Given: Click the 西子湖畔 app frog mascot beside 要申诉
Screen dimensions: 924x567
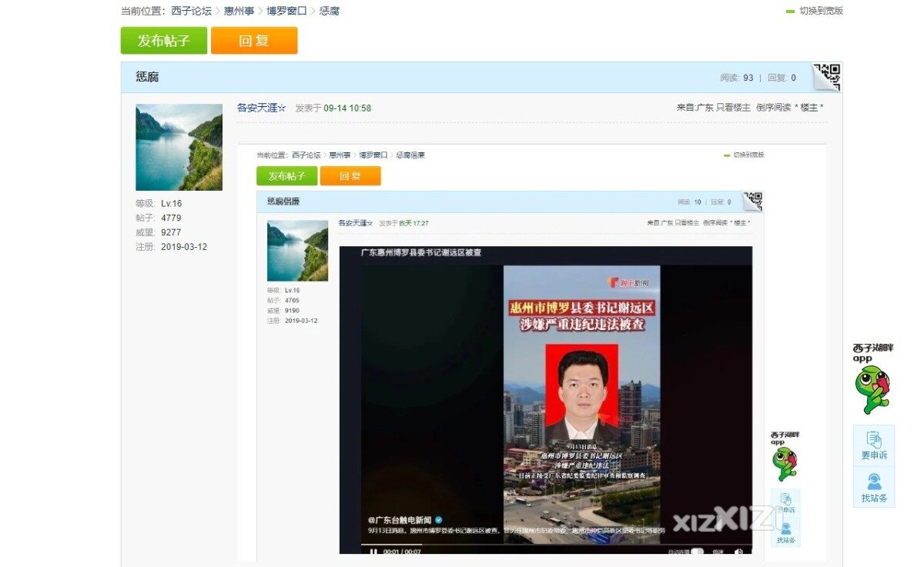Looking at the screenshot, I should point(872,389).
